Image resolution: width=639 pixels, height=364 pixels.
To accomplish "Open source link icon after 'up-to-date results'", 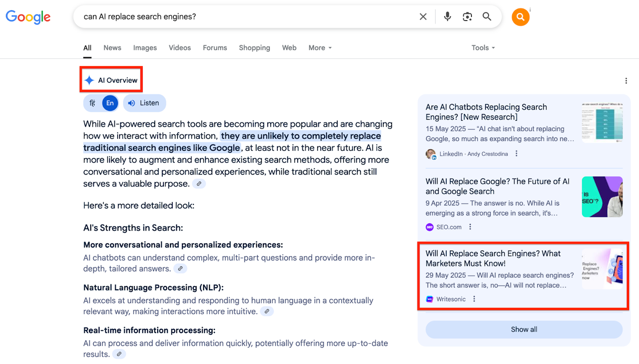I will click(x=119, y=354).
